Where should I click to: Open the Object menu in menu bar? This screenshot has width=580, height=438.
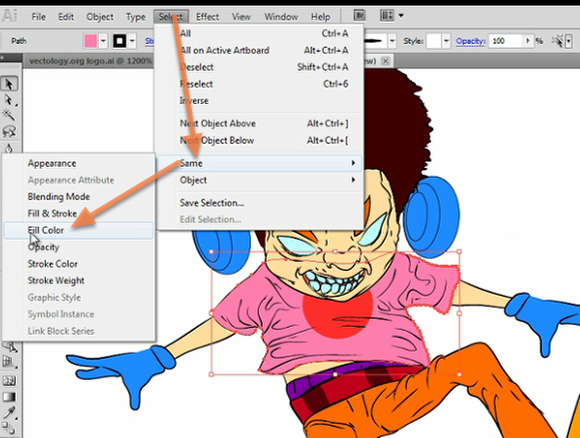click(x=100, y=17)
